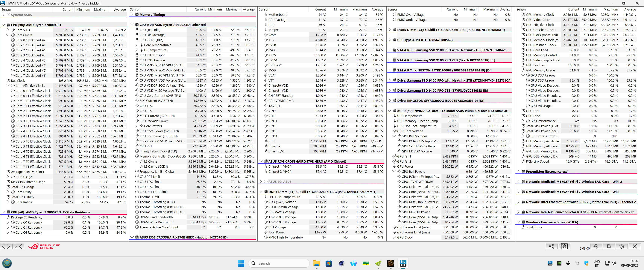Image resolution: width=644 pixels, height=270 pixels.
Task: Reset min/max values with the clock-reset button
Action: (596, 246)
